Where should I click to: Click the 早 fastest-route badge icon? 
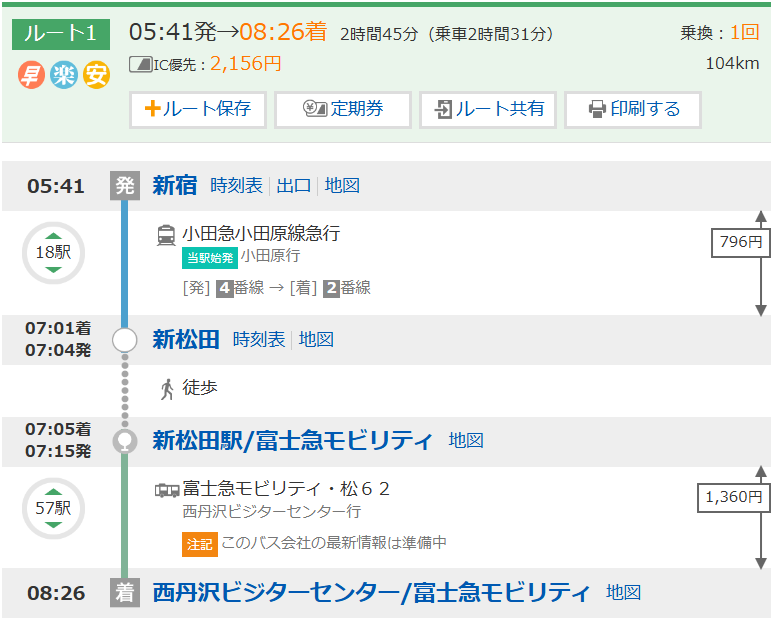coord(31,75)
